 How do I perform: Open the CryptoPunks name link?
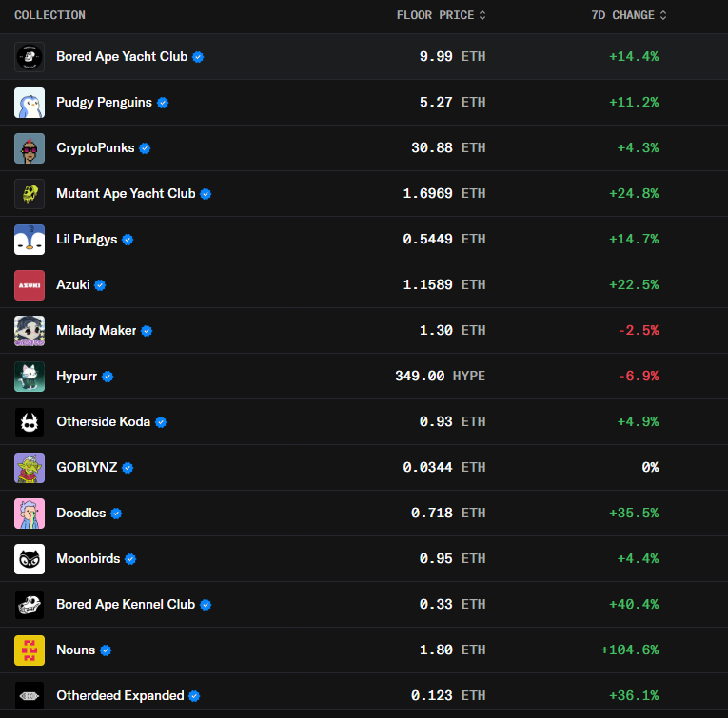click(x=95, y=148)
